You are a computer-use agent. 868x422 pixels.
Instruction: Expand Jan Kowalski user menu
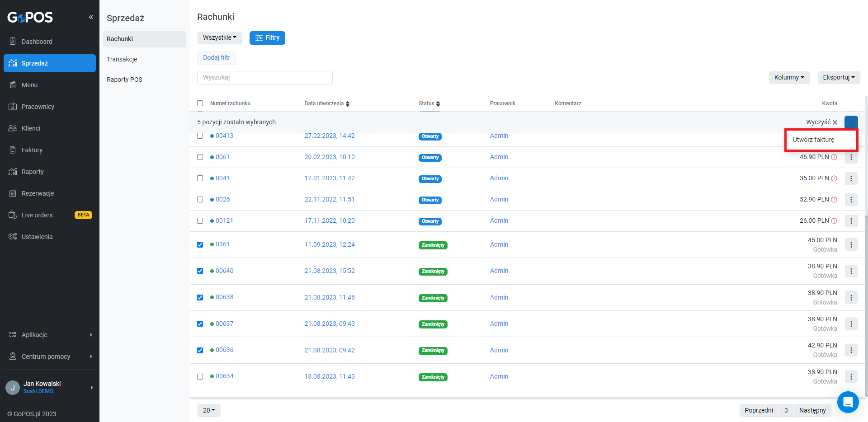(50, 387)
